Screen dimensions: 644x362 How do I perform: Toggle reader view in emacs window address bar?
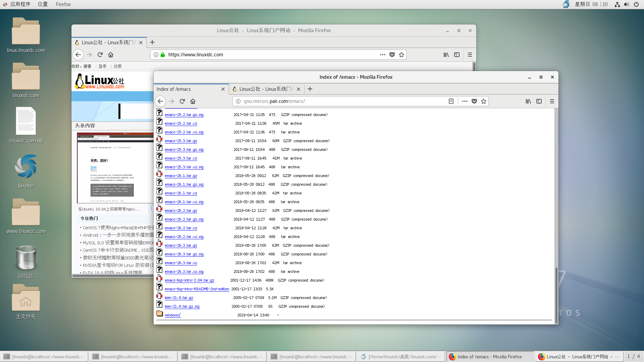(451, 101)
